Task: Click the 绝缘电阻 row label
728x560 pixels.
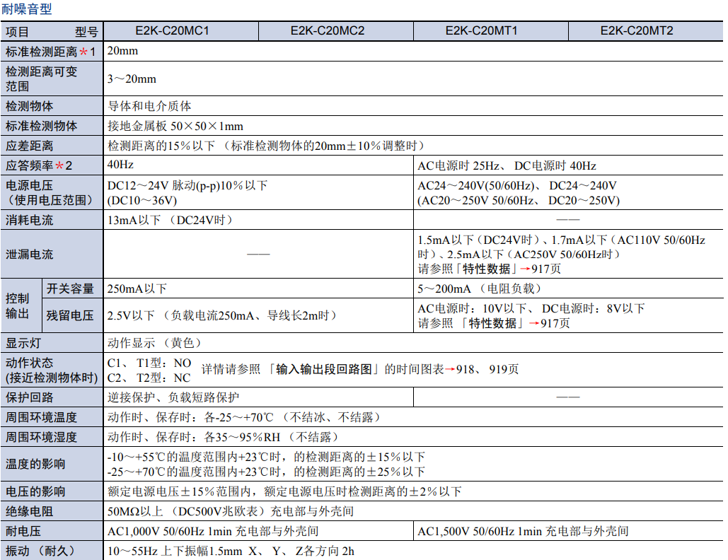Action: pos(29,511)
